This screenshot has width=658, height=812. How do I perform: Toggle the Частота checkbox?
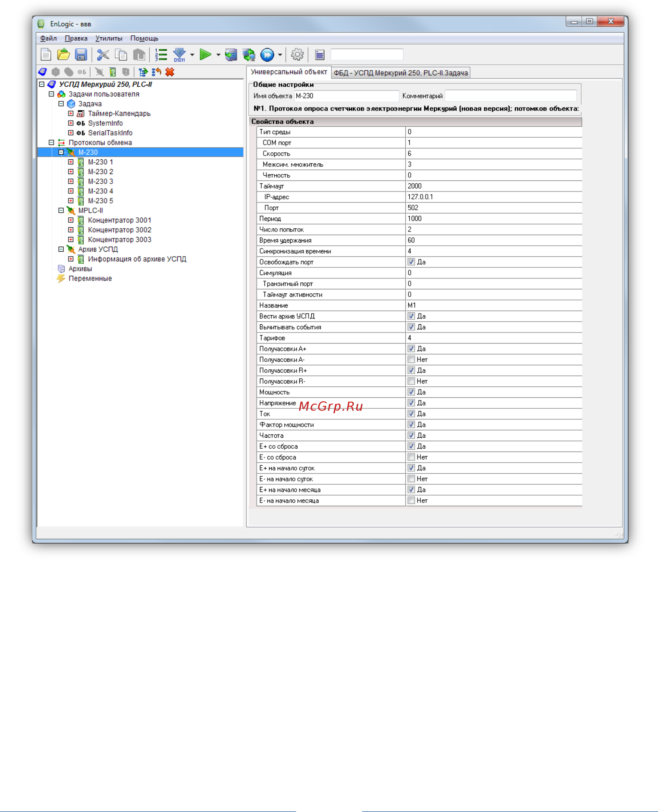coord(411,435)
